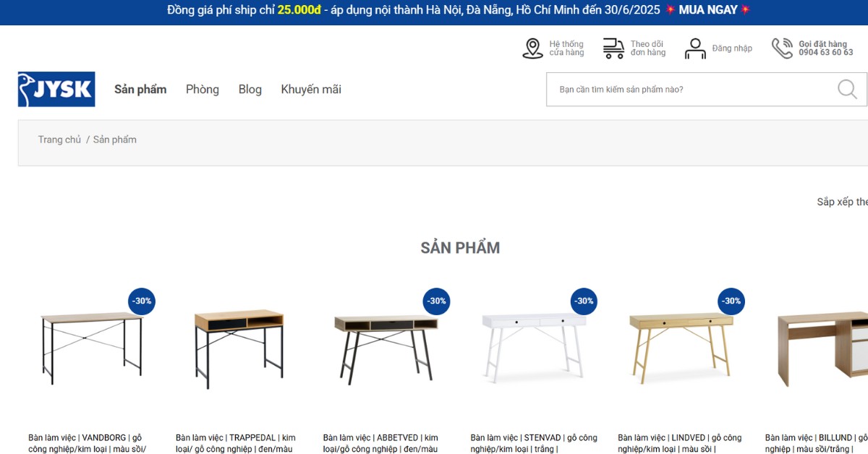Click the -30% badge on VANDBORG desk
868x454 pixels.
[142, 301]
